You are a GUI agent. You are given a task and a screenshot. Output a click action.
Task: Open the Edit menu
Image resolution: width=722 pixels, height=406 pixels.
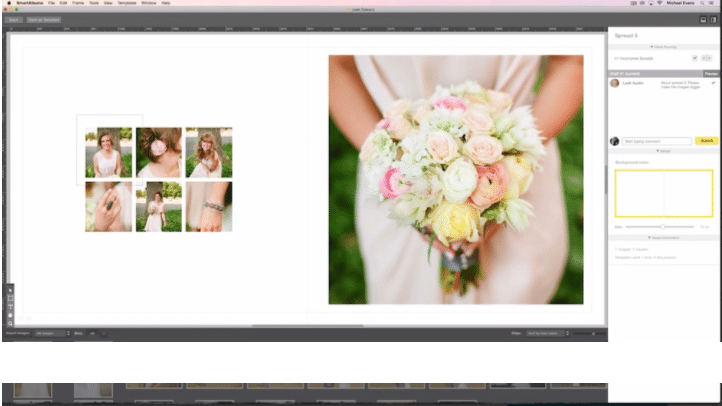pos(63,3)
